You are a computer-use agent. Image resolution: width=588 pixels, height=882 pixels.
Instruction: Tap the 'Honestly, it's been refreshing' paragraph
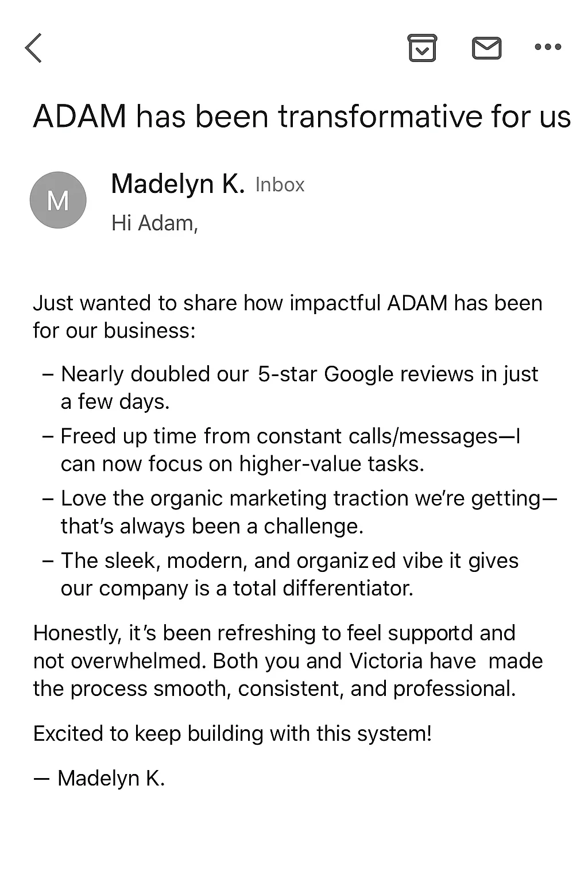click(288, 660)
